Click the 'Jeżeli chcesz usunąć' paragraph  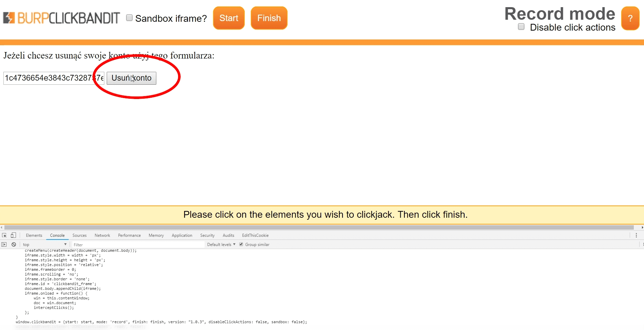109,55
